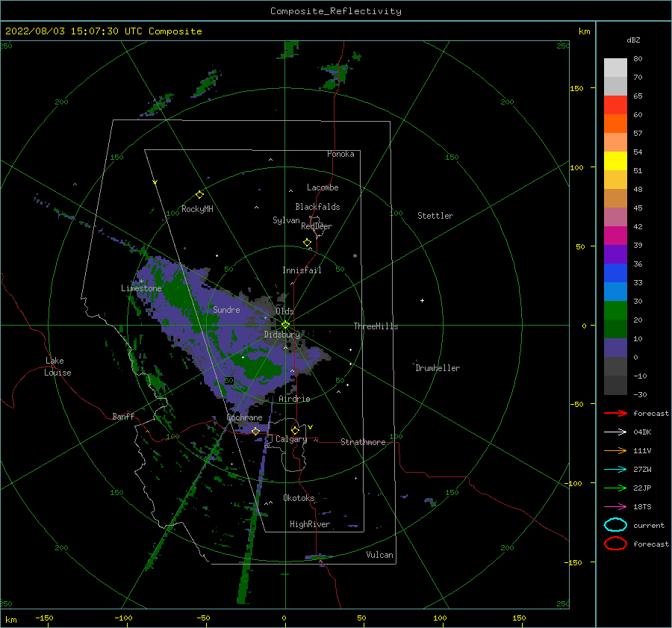Click the Airdrie city label
672x628 pixels.
tap(294, 399)
